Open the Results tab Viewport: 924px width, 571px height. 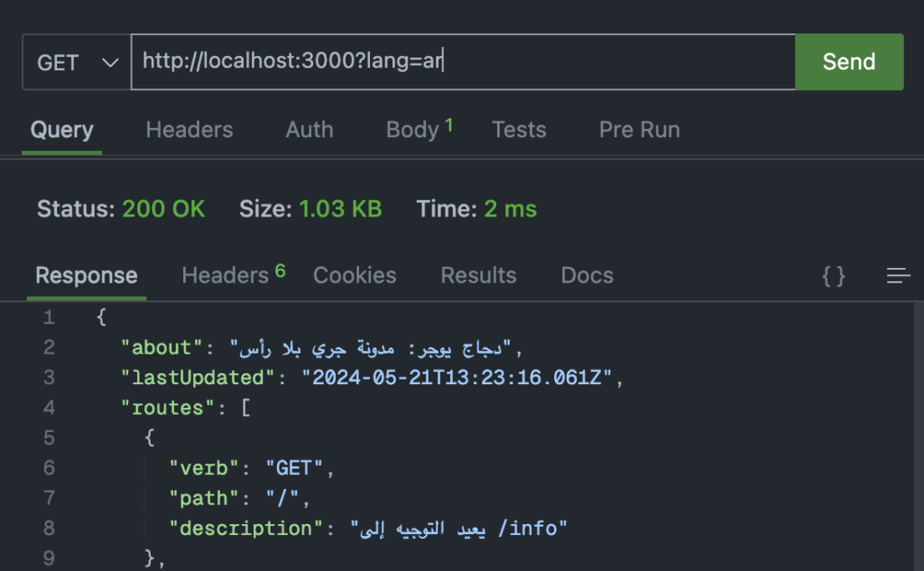[x=478, y=275]
